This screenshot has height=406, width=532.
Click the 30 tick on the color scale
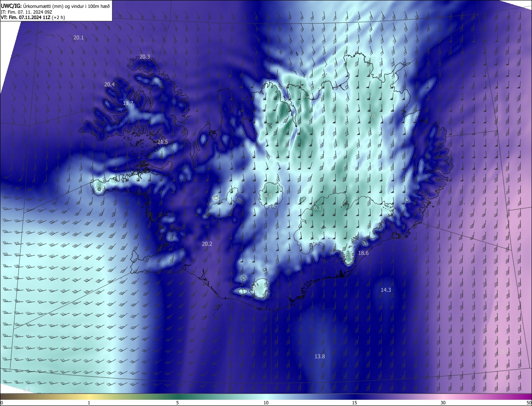(443, 403)
